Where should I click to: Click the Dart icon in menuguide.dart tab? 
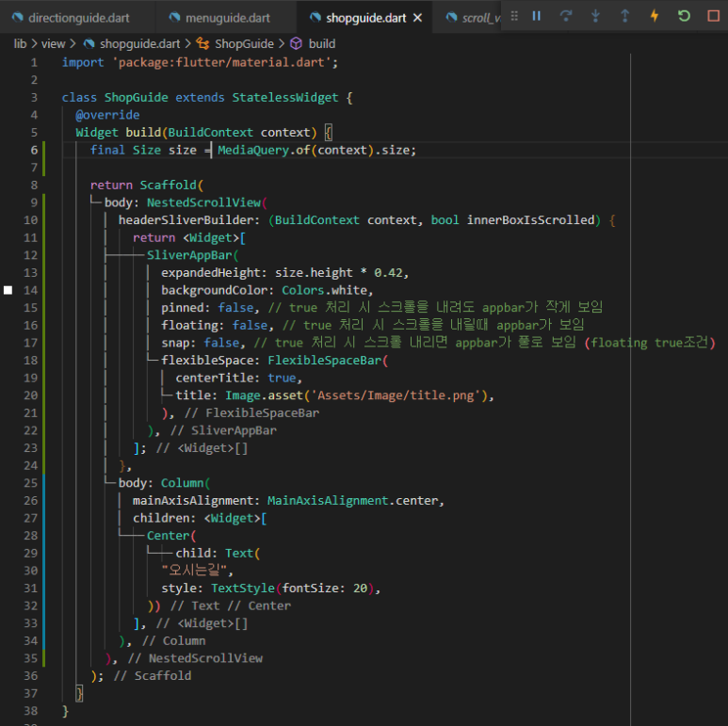coord(174,18)
